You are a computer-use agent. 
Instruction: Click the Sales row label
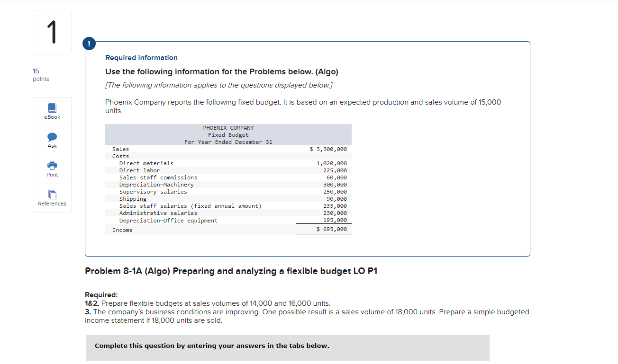tap(120, 149)
